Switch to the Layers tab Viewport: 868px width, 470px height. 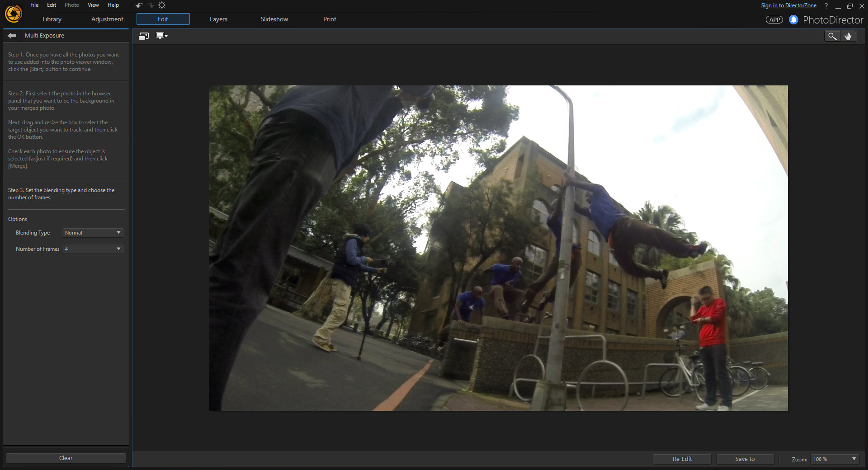tap(218, 19)
